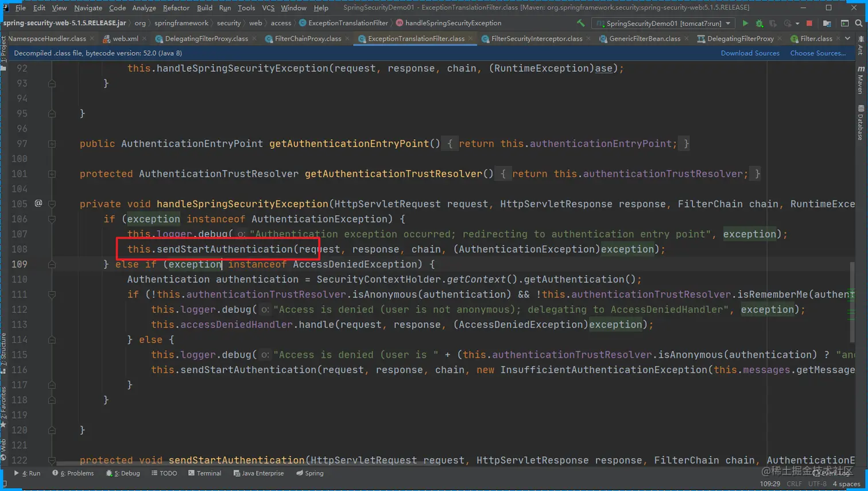Close the Filter.class tab
This screenshot has height=491, width=868.
point(838,38)
